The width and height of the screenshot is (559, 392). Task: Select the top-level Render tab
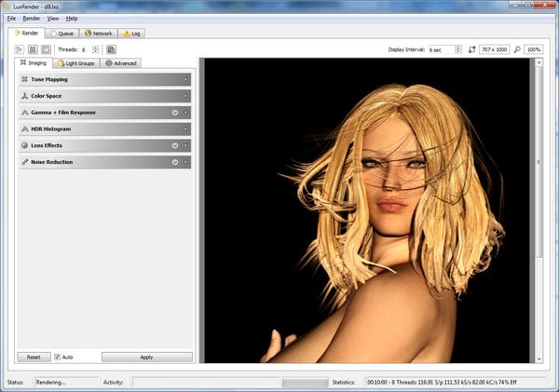[26, 34]
